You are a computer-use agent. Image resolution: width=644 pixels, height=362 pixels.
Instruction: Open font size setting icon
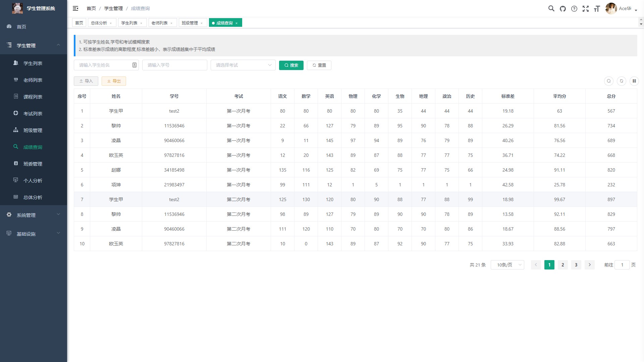coord(597,9)
